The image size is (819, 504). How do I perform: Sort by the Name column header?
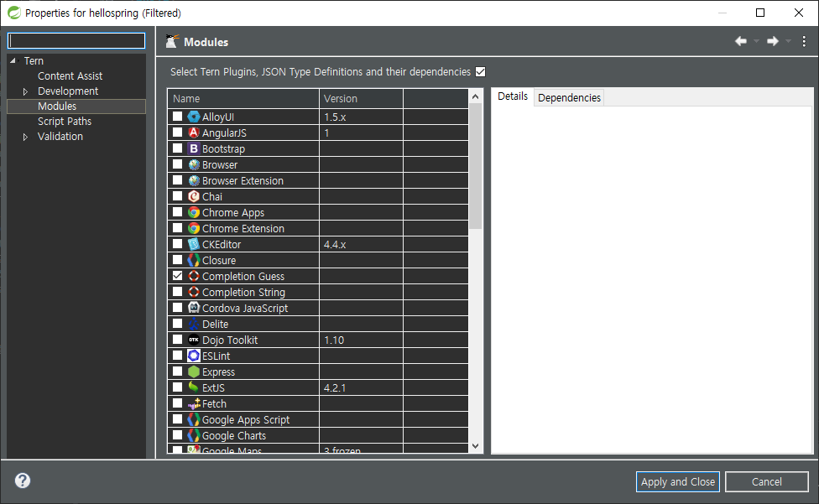tap(243, 99)
